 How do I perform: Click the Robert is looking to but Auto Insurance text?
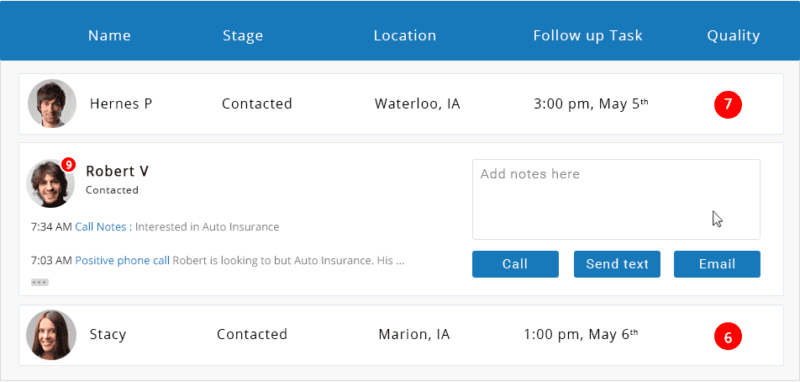click(288, 261)
